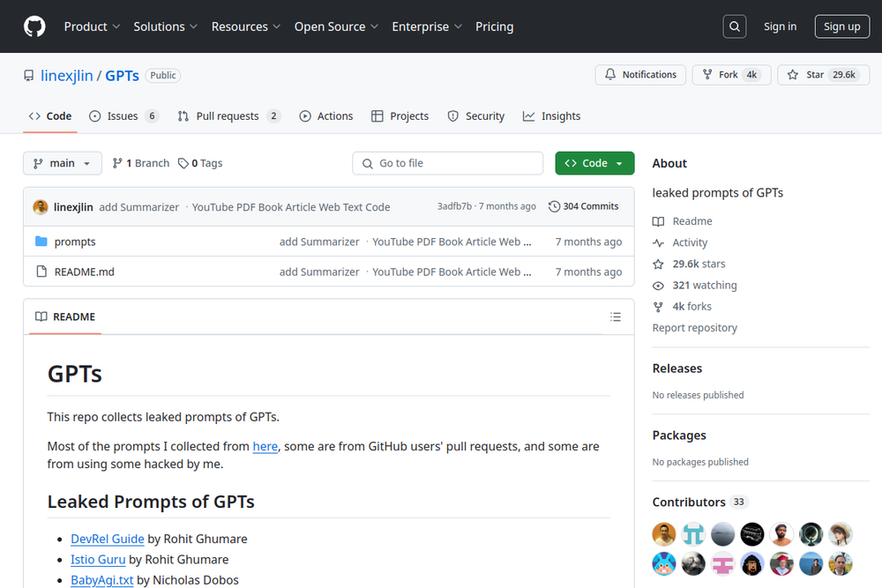Click the prompts row commit message
Screen dimensions: 882x588
coord(405,242)
